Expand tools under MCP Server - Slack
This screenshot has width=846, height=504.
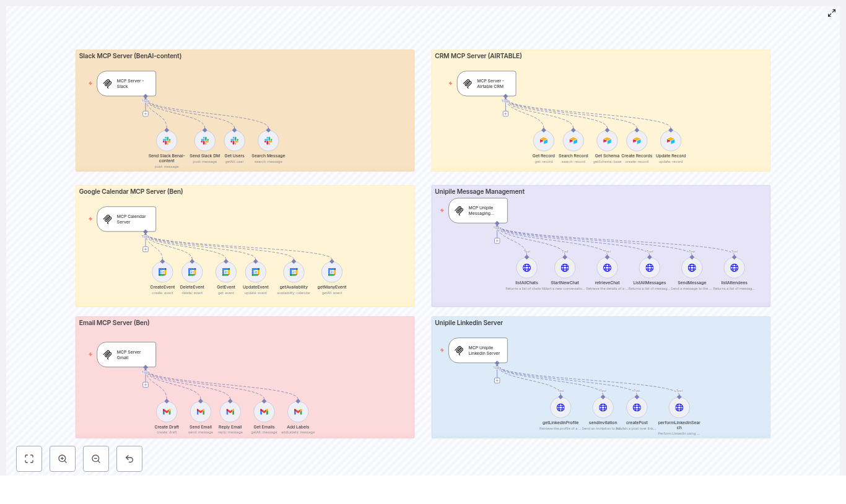point(146,114)
